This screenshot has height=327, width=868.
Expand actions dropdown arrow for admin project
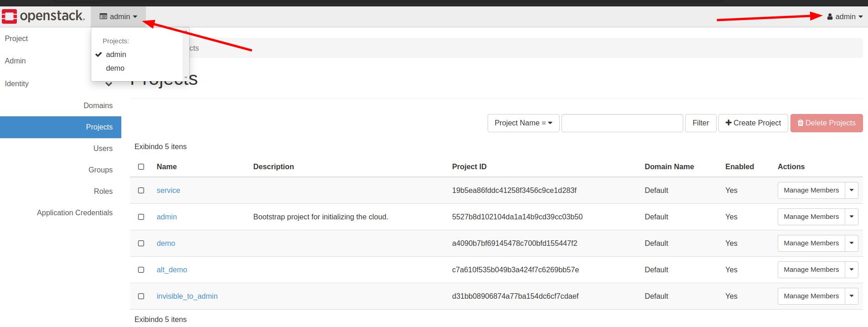[x=851, y=217]
